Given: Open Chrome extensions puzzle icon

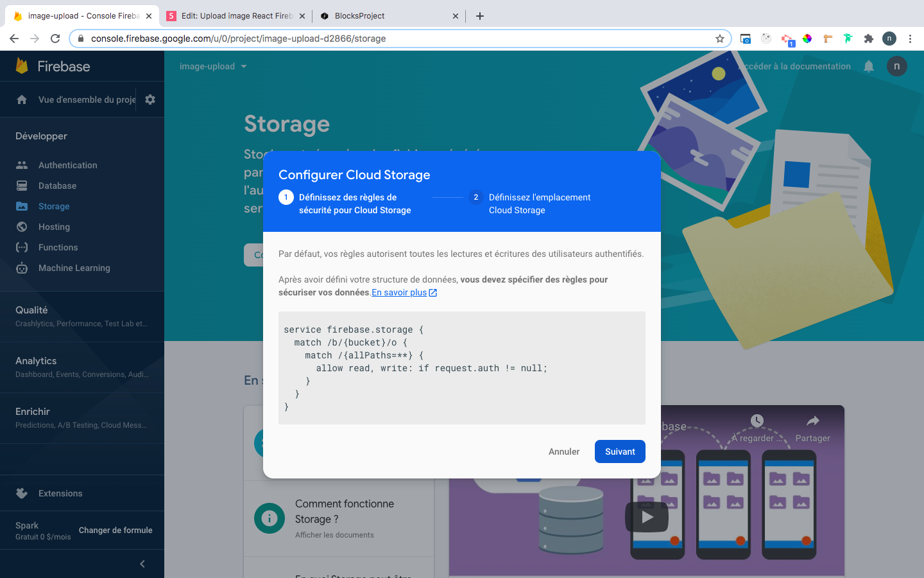Looking at the screenshot, I should (x=869, y=39).
